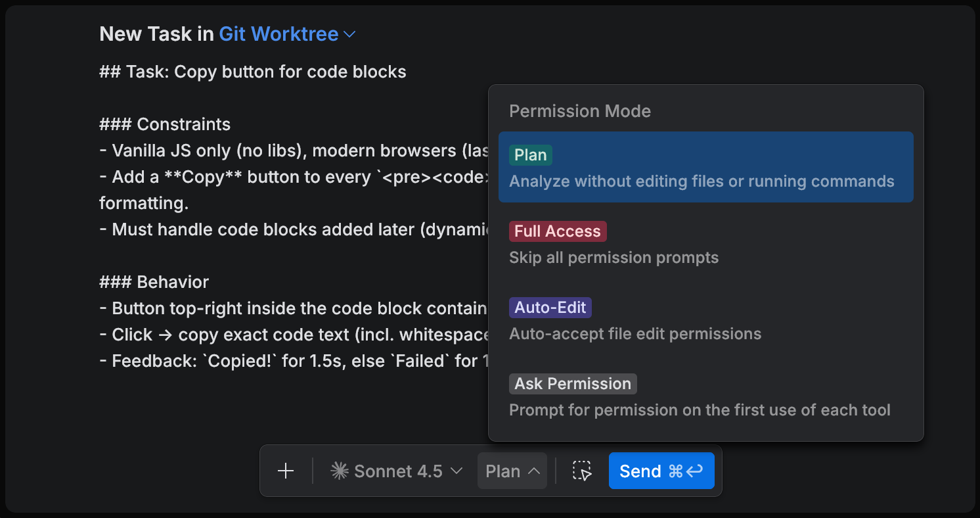Expand the Git Worktree chevron
Viewport: 980px width, 518px height.
pos(350,35)
